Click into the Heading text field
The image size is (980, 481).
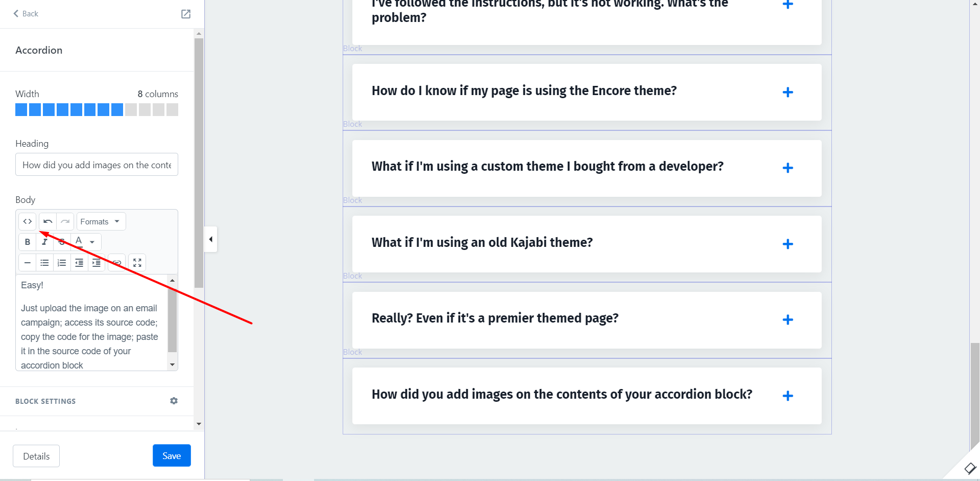click(x=97, y=165)
